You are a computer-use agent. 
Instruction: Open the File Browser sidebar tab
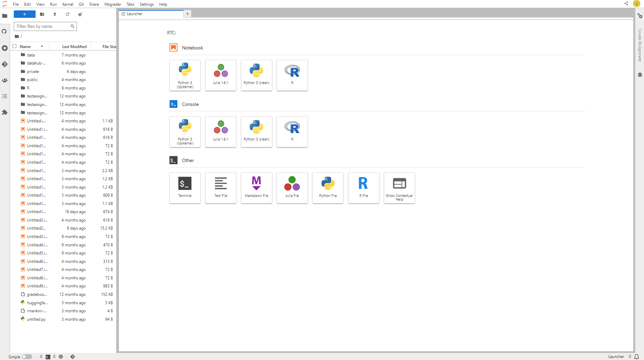click(5, 16)
